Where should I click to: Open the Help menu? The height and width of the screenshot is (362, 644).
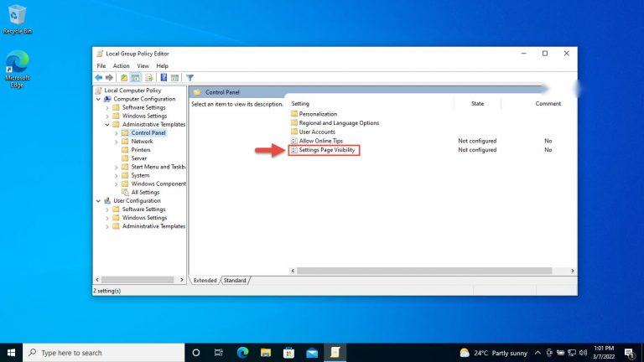(x=162, y=65)
